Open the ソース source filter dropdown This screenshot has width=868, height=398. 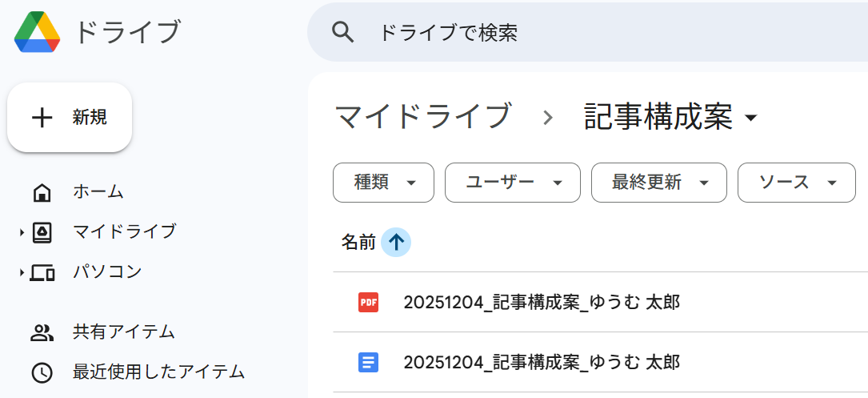pos(797,183)
